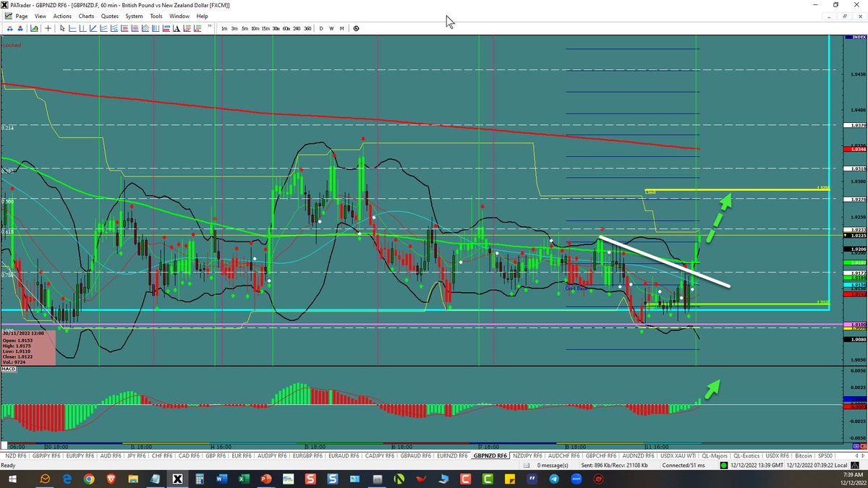Image resolution: width=868 pixels, height=488 pixels.
Task: Open the Charts menu
Action: click(x=86, y=16)
